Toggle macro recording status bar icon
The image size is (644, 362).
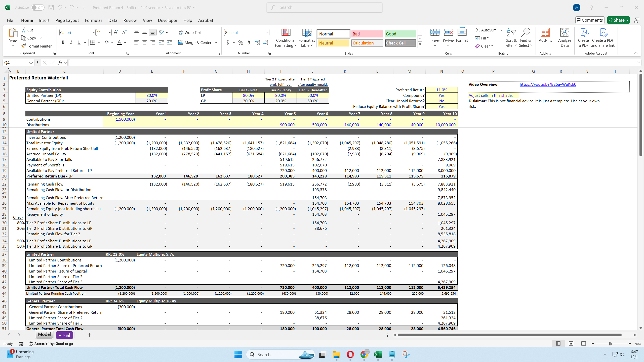(21, 344)
